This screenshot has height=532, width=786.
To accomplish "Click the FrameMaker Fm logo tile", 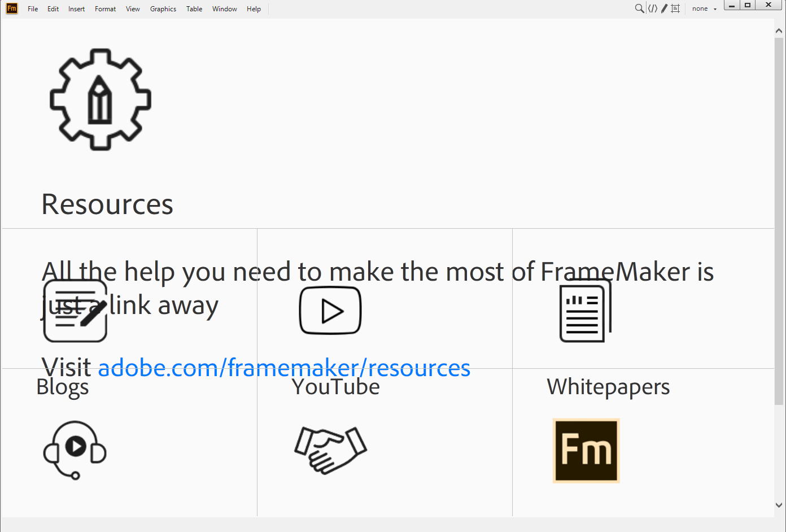I will point(586,451).
